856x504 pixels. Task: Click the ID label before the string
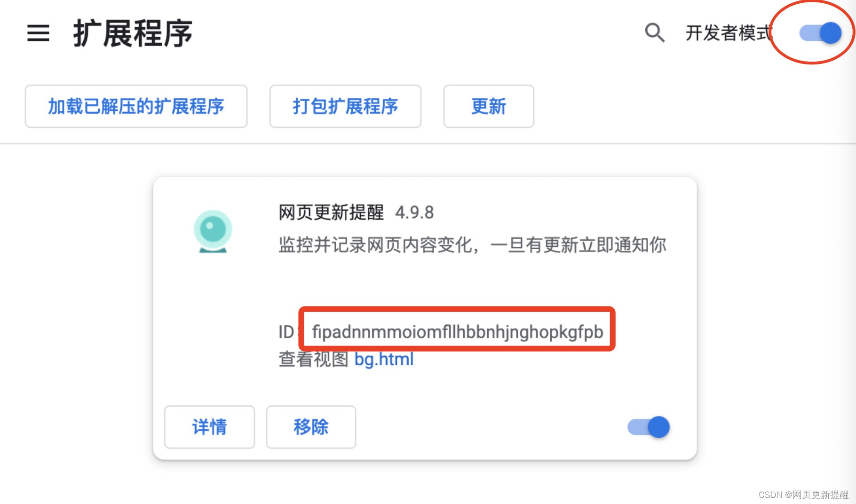tap(286, 332)
